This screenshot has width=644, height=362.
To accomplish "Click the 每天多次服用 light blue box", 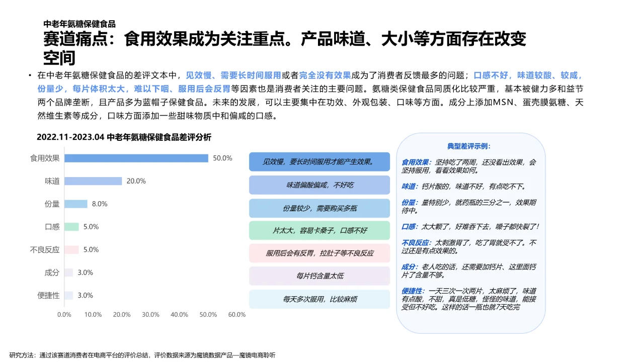I will (x=320, y=298).
